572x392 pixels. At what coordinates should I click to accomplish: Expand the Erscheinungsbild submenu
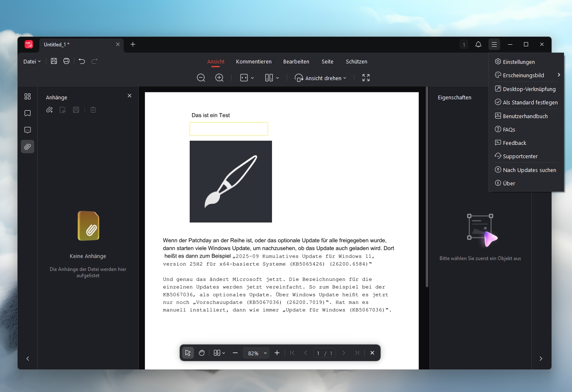point(526,75)
